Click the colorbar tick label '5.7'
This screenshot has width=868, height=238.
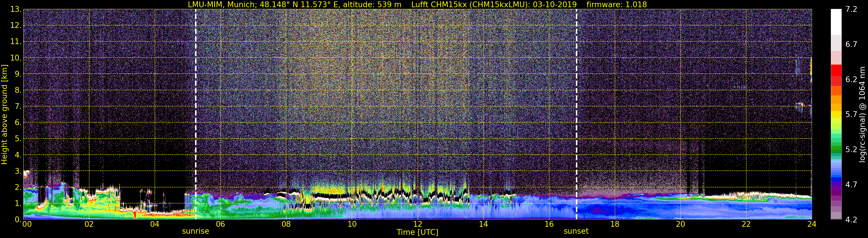click(851, 115)
